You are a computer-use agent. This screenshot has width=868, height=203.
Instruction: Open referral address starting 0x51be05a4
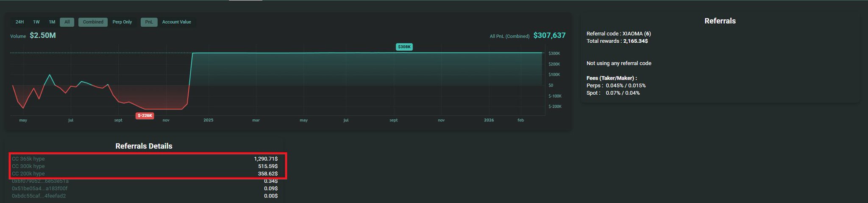(x=39, y=189)
